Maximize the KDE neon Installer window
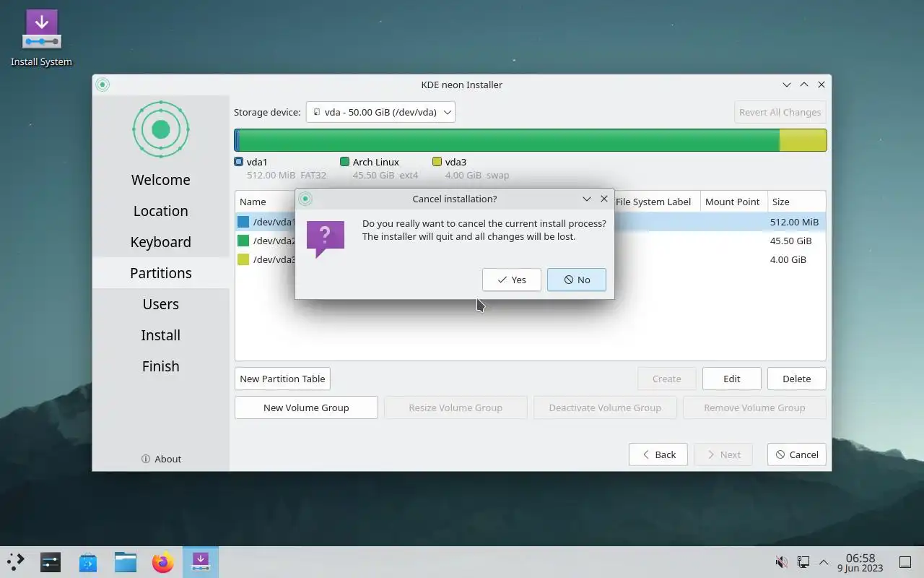Screen dimensions: 924x578 pos(804,85)
